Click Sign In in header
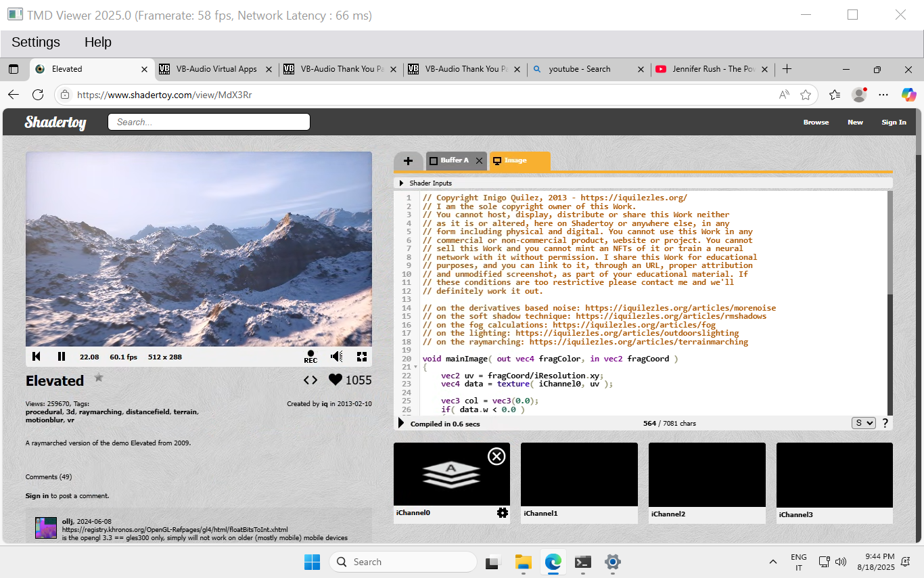The image size is (924, 578). pyautogui.click(x=894, y=123)
